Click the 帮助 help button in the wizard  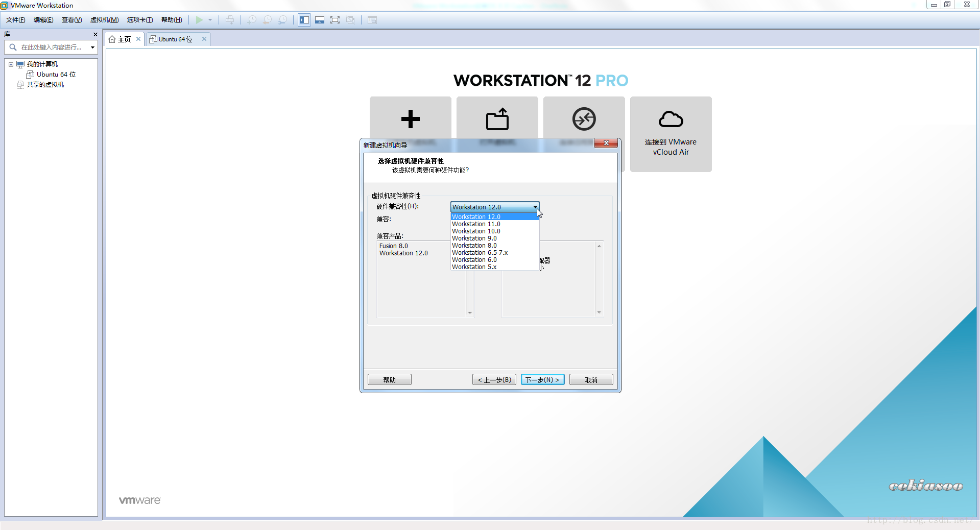(x=390, y=380)
